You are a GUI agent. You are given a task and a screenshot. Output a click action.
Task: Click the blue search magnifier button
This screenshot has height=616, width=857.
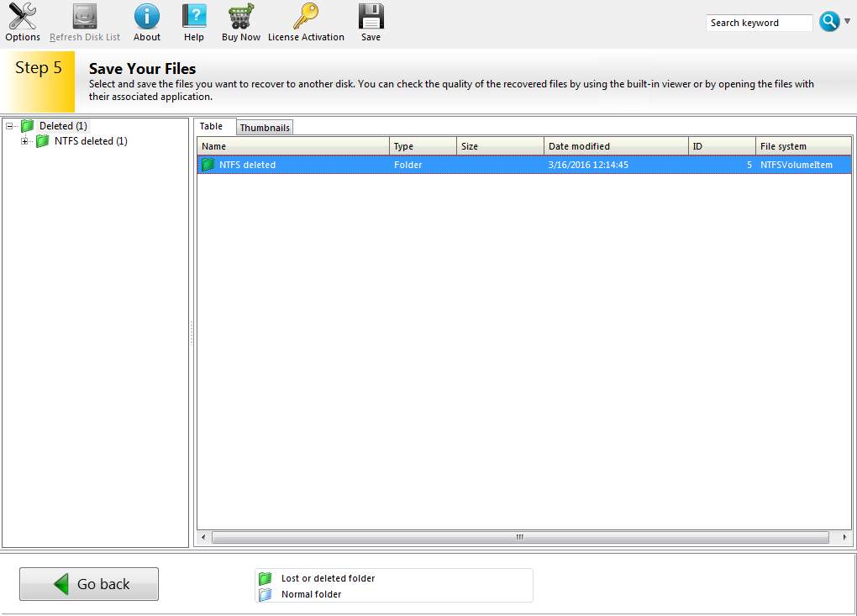(828, 22)
